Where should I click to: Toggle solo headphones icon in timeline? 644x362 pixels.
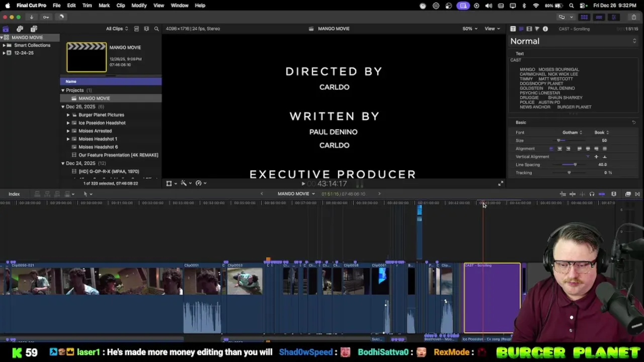[592, 194]
